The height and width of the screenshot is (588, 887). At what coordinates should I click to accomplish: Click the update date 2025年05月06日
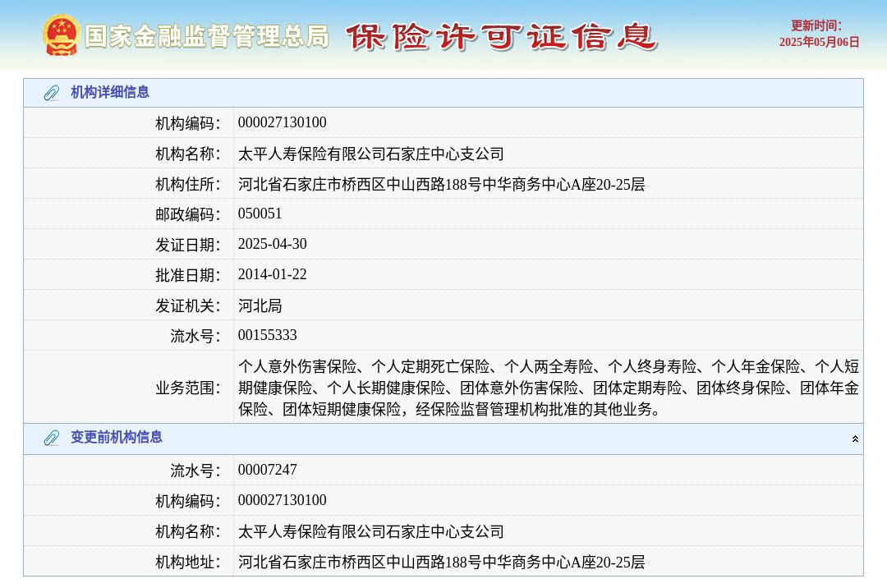[x=819, y=42]
